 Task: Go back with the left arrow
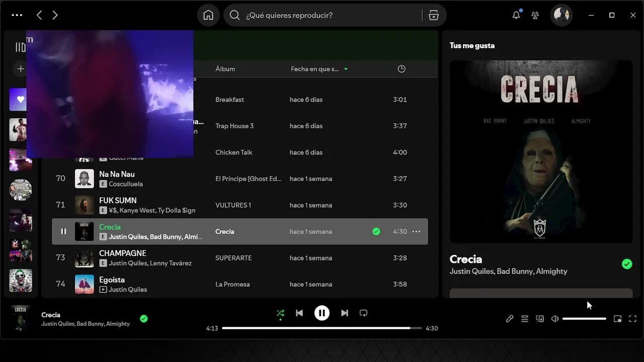coord(39,15)
